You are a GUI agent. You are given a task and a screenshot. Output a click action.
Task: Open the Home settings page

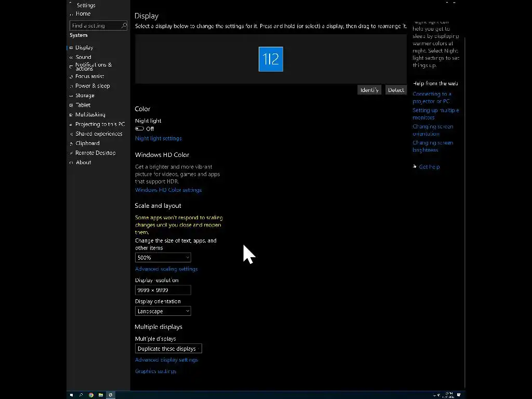point(83,14)
